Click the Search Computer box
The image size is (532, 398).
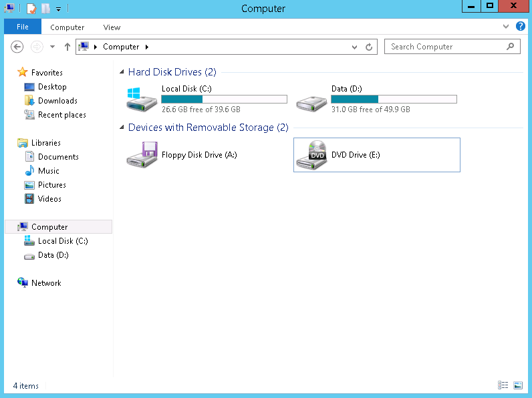(444, 47)
